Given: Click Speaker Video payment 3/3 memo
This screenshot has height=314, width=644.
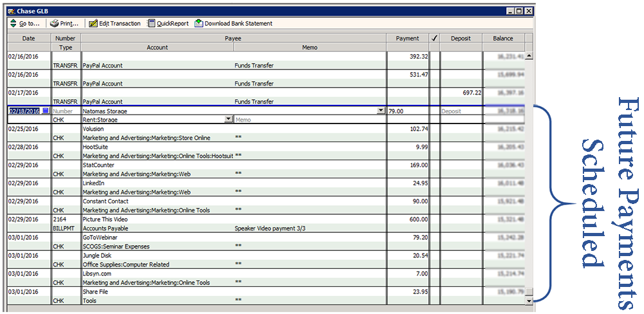Looking at the screenshot, I should [x=270, y=228].
